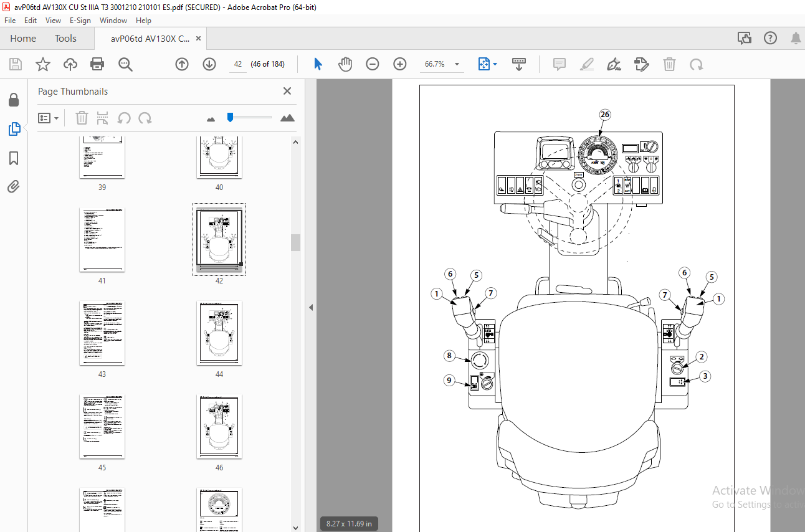
Task: Click the page number 42 field
Action: tap(237, 64)
